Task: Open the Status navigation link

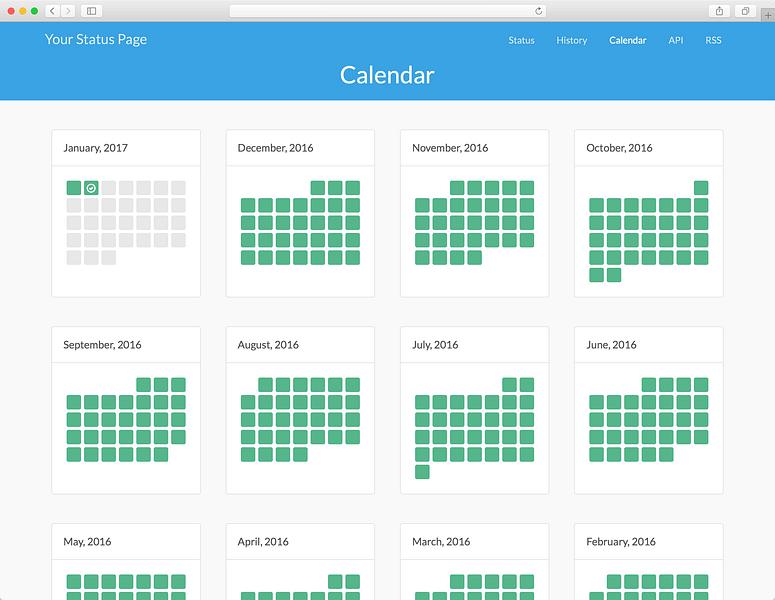Action: (x=521, y=41)
